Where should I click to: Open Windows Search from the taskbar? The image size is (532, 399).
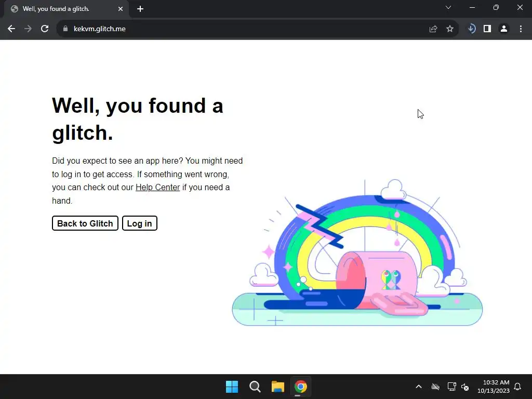(x=255, y=387)
